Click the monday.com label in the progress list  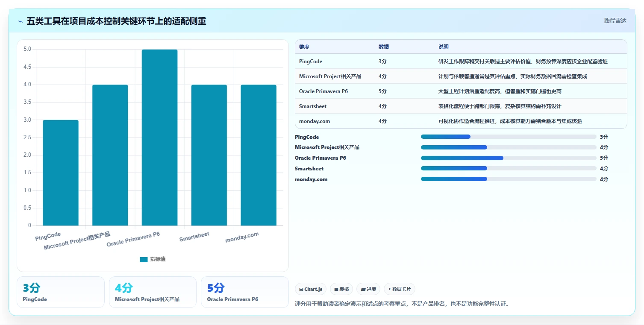coord(311,179)
